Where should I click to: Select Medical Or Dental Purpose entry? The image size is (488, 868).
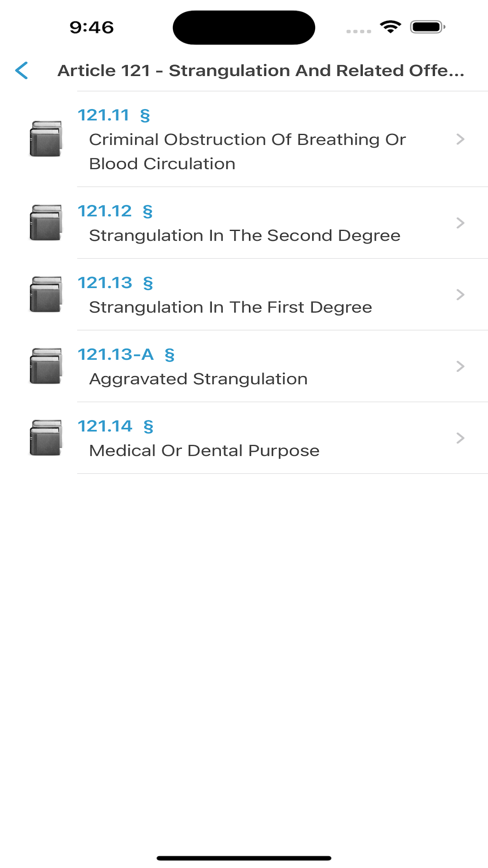click(204, 451)
